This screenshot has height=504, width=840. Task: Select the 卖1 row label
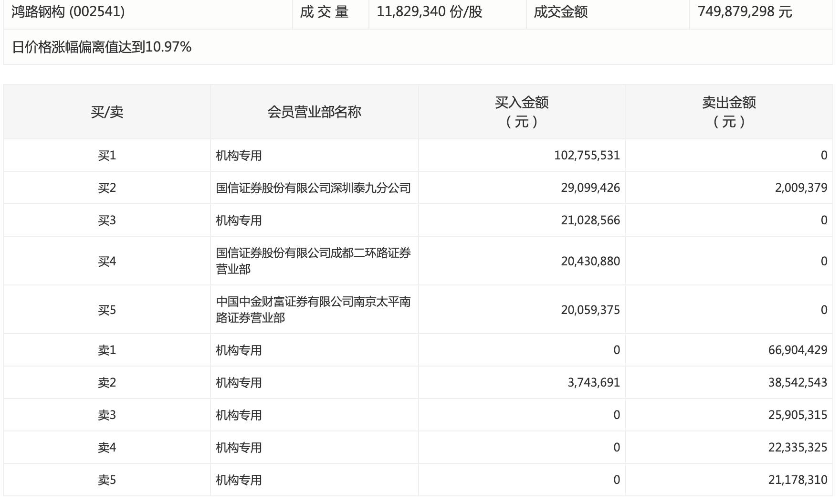tap(107, 350)
